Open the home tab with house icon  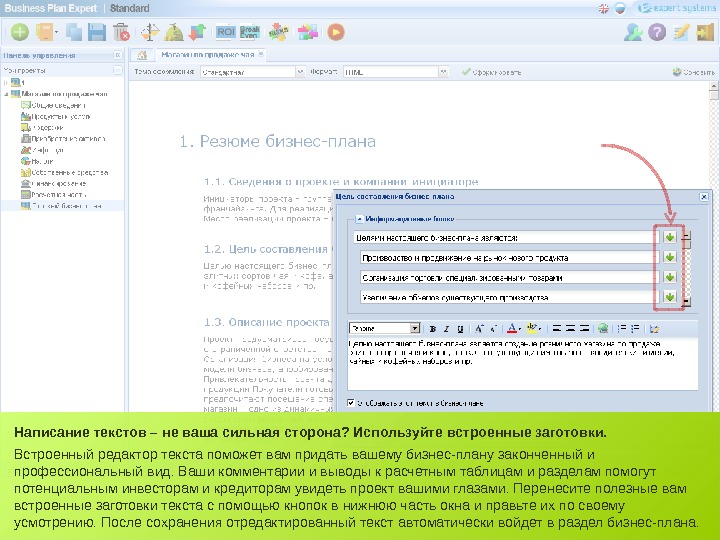coord(142,55)
